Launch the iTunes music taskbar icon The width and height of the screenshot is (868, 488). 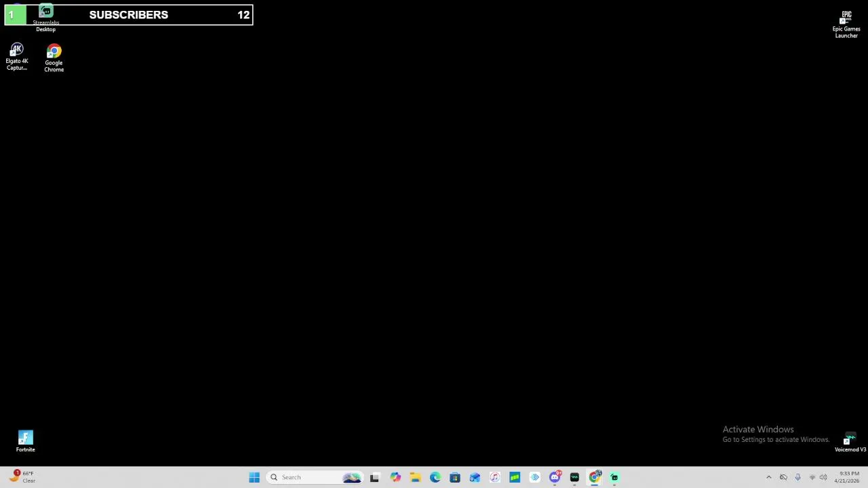pos(495,477)
